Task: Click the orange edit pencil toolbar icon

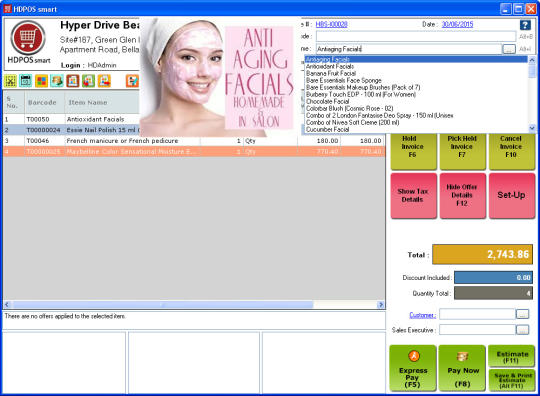Action: [132, 81]
